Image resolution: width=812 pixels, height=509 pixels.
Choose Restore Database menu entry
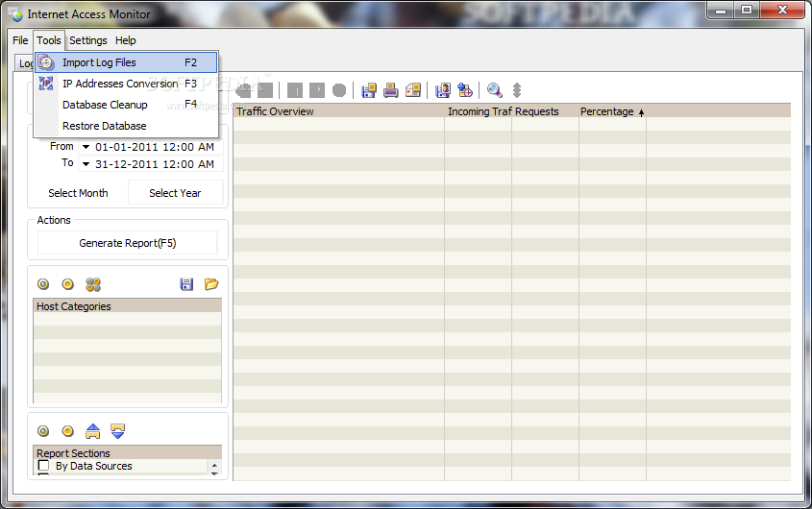[x=126, y=126]
